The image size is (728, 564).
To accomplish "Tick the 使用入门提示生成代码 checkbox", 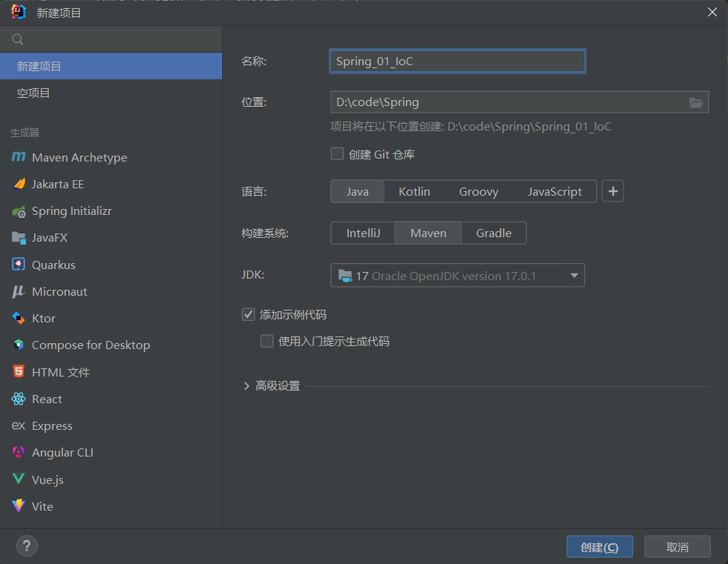I will [267, 341].
